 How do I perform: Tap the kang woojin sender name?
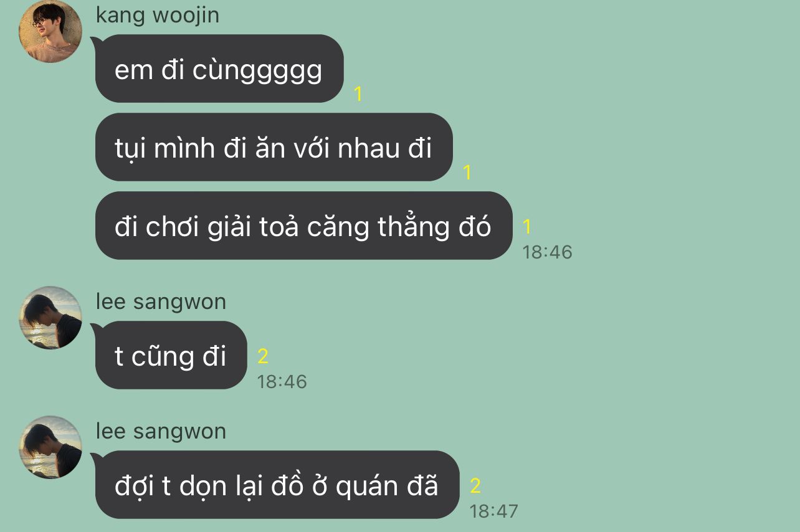[158, 15]
